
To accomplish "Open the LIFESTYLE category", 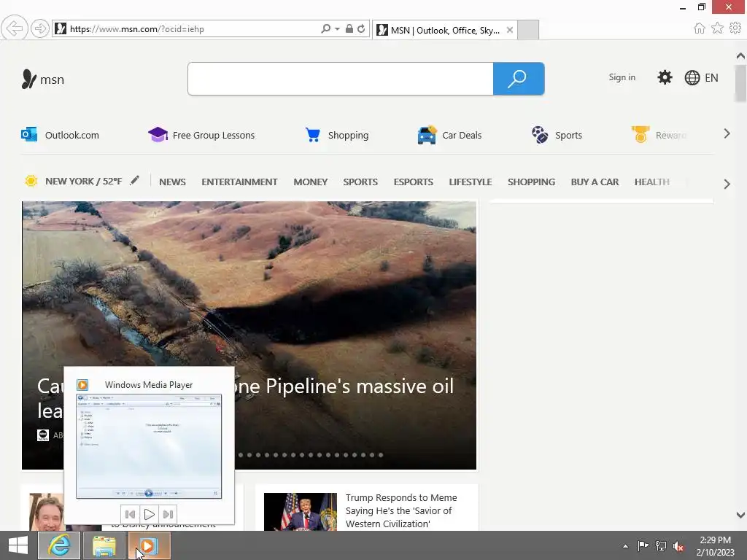I will 471,182.
